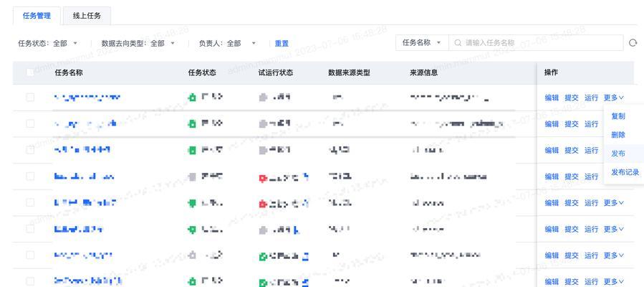Click 提交 in the seventh task row
The height and width of the screenshot is (287, 644).
click(x=572, y=255)
